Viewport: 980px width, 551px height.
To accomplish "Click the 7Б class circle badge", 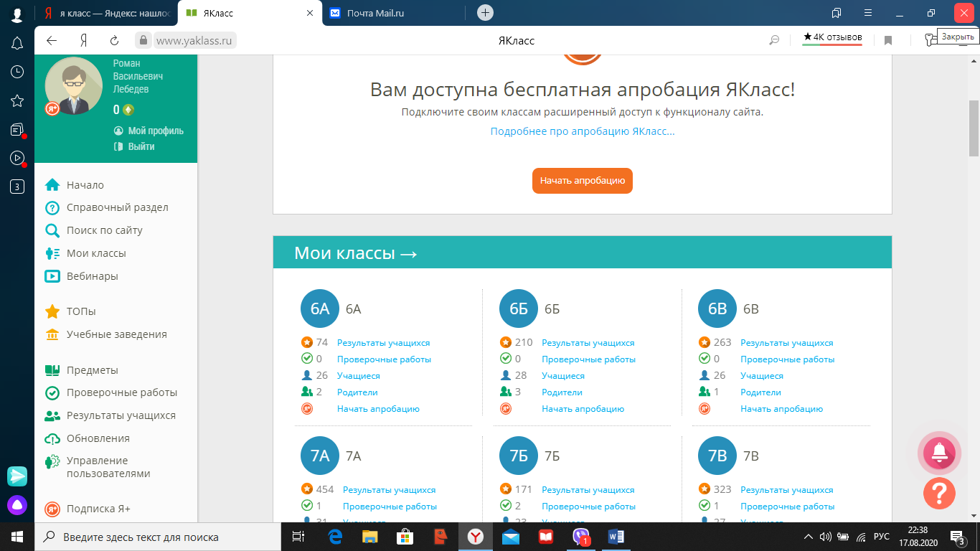I will coord(518,456).
